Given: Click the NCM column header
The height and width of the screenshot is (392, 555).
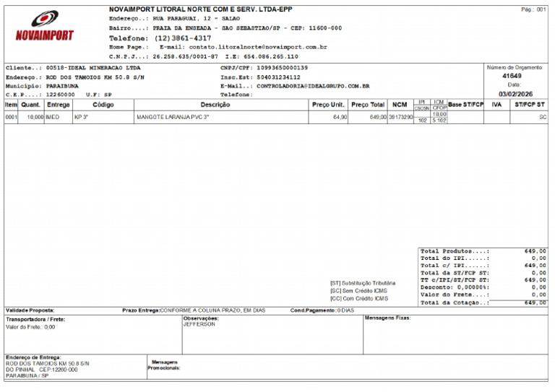Looking at the screenshot, I should pyautogui.click(x=400, y=105).
